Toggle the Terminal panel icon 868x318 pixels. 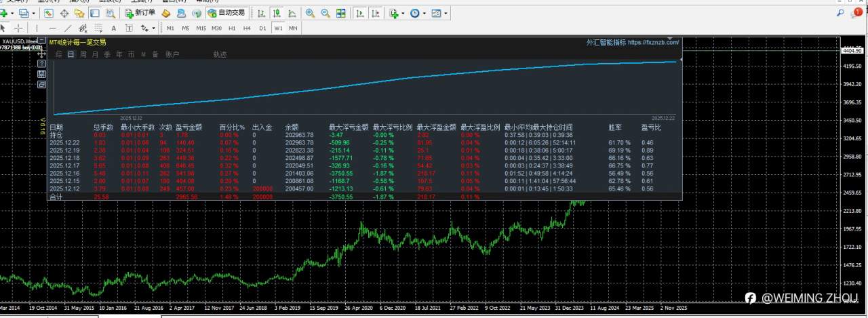[94, 13]
